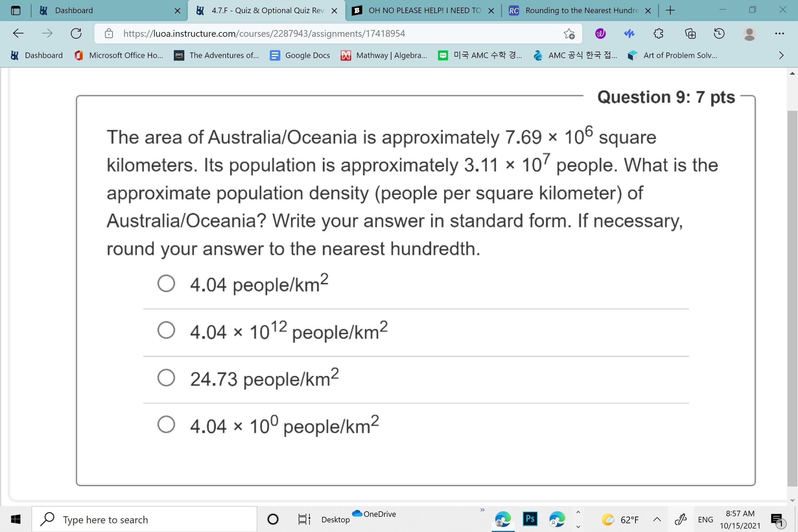Image resolution: width=798 pixels, height=532 pixels.
Task: Open the tab actions menu icon
Action: pos(16,10)
